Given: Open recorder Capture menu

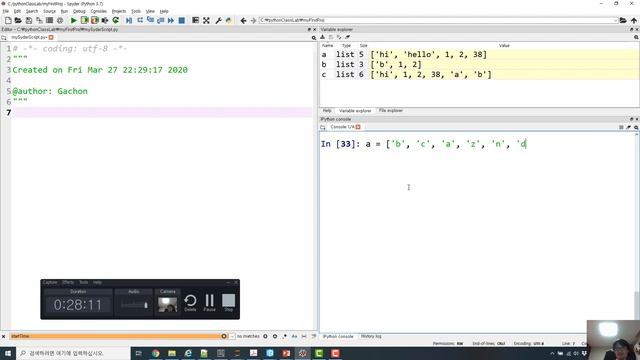Looking at the screenshot, I should click(x=50, y=282).
